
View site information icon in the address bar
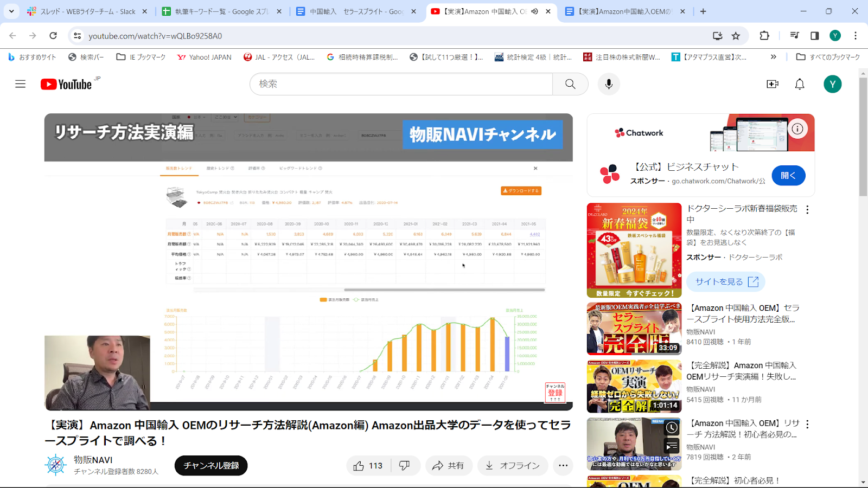click(x=78, y=36)
